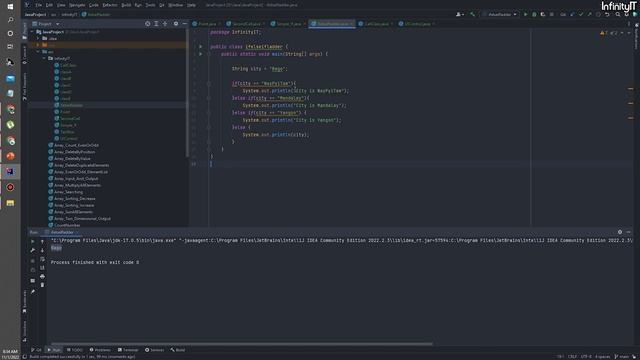640x360 pixels.
Task: Click the trash Clear All icon in Run panel
Action: tap(42, 285)
